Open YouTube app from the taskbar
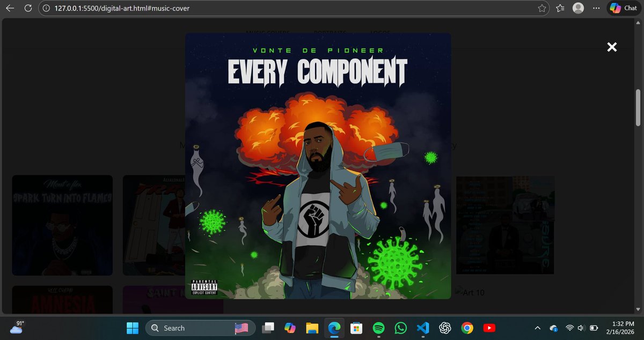The image size is (644, 340). click(489, 328)
